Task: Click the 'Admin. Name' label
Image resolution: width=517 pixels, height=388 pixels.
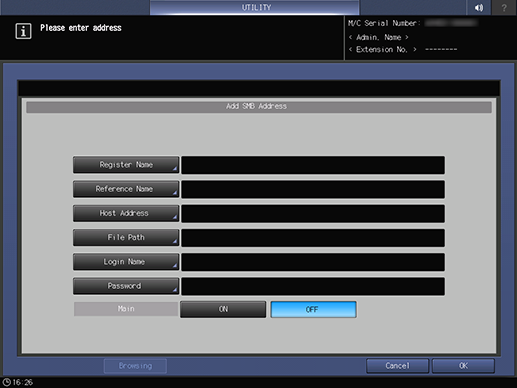Action: point(379,37)
